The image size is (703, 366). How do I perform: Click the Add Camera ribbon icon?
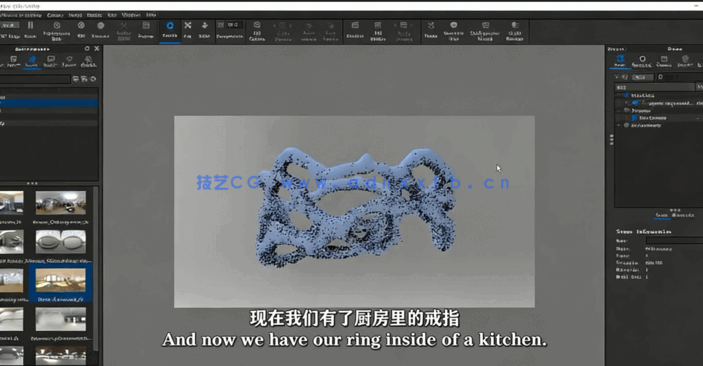257,30
